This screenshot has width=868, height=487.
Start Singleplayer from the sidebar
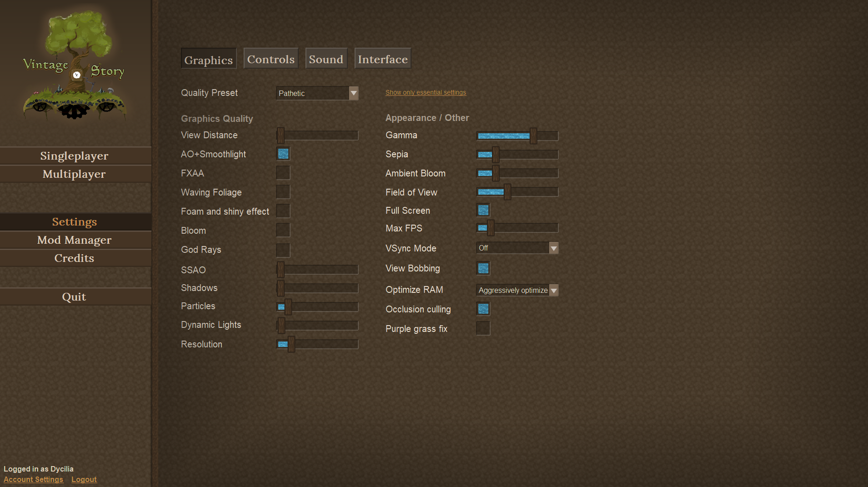point(75,156)
